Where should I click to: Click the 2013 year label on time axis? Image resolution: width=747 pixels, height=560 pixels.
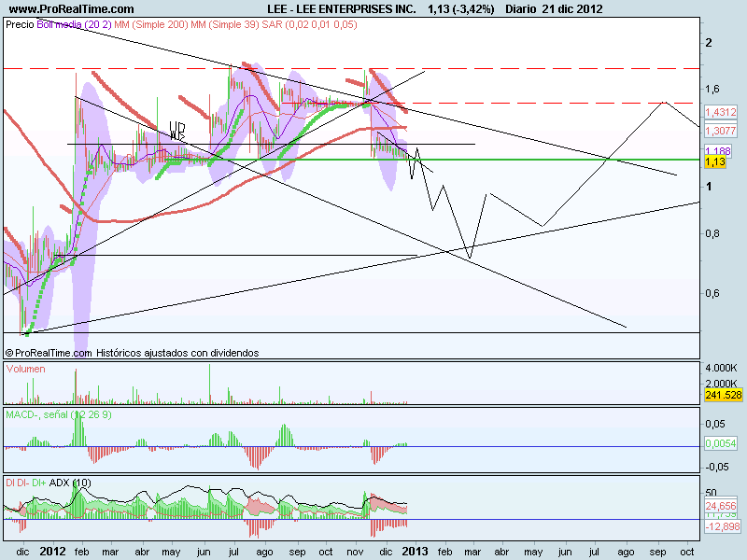click(415, 552)
